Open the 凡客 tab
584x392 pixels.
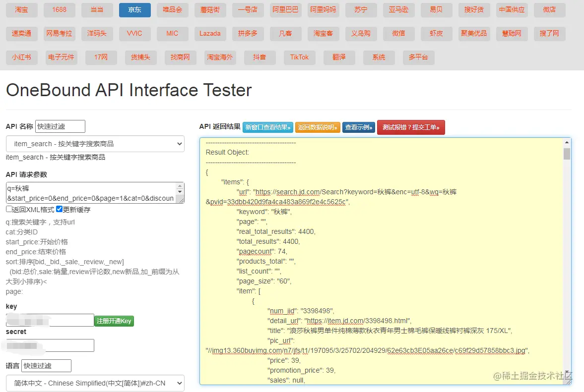pyautogui.click(x=285, y=34)
